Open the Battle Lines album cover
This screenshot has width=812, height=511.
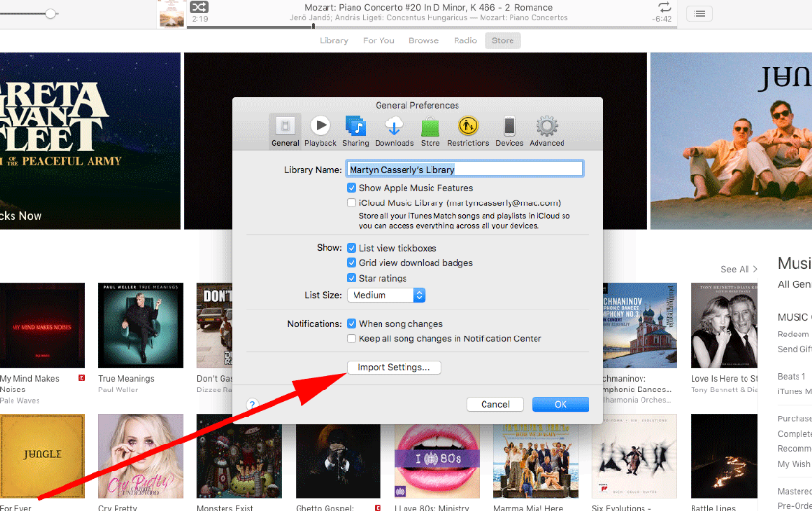(x=724, y=456)
